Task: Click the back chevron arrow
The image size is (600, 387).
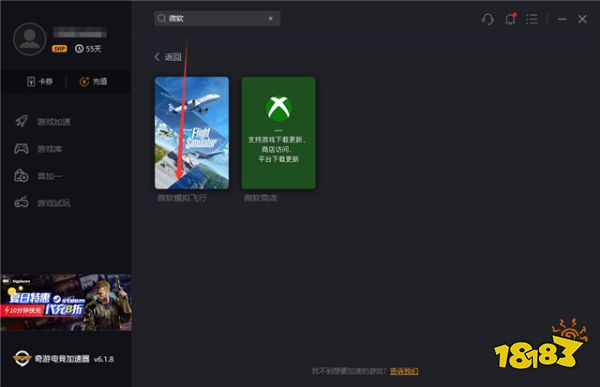Action: click(157, 57)
